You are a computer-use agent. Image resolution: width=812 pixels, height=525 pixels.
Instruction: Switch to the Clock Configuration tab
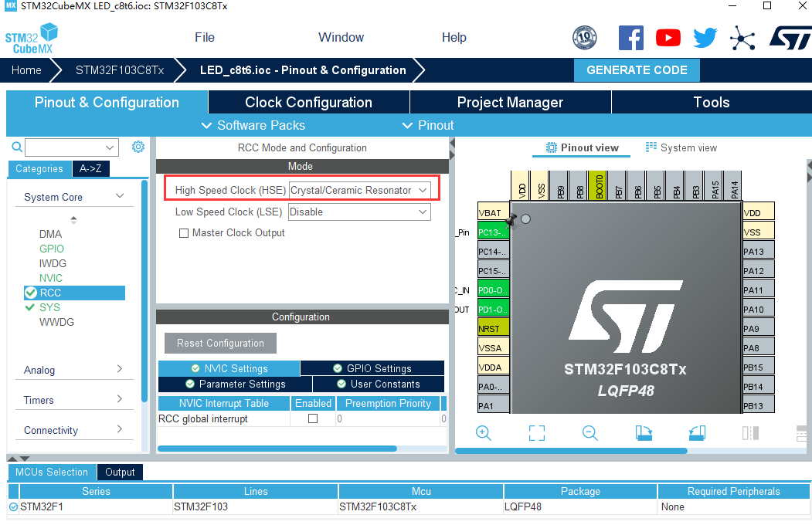click(x=308, y=103)
